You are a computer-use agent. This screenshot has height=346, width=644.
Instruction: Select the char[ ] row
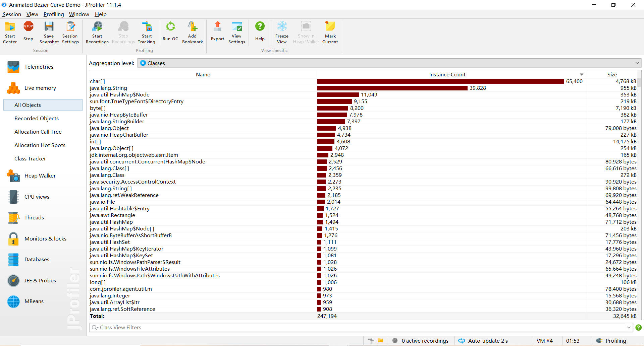pyautogui.click(x=363, y=81)
